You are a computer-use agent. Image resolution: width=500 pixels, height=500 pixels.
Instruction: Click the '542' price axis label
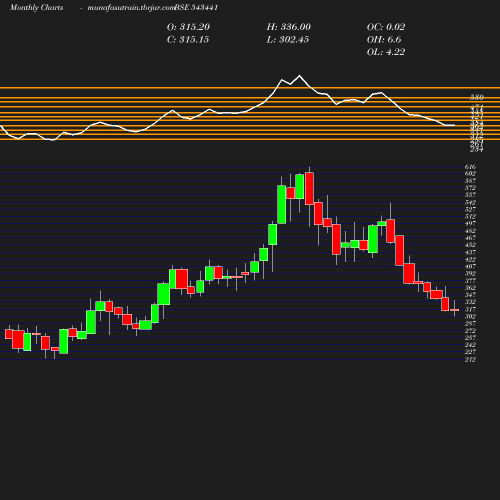(470, 202)
